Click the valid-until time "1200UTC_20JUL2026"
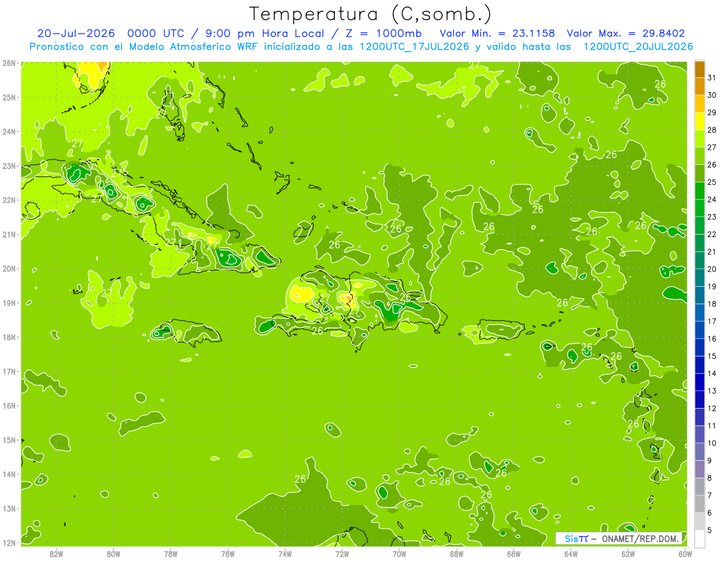 (x=638, y=47)
